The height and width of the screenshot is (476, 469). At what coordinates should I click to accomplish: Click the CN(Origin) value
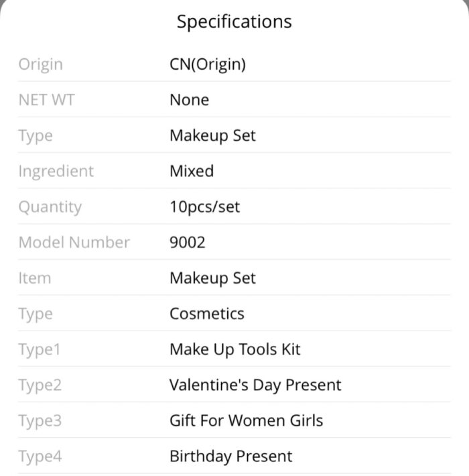208,64
